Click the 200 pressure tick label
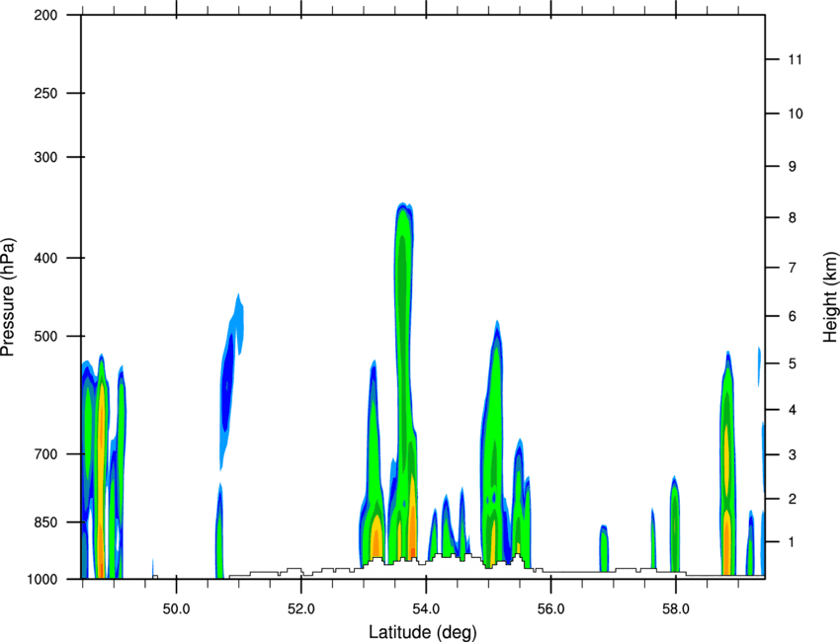840x642 pixels. point(45,15)
